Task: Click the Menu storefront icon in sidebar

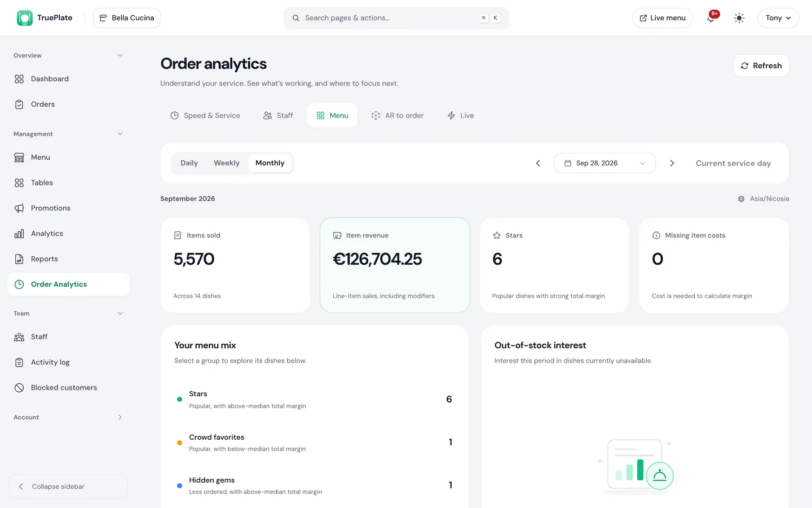Action: tap(19, 157)
